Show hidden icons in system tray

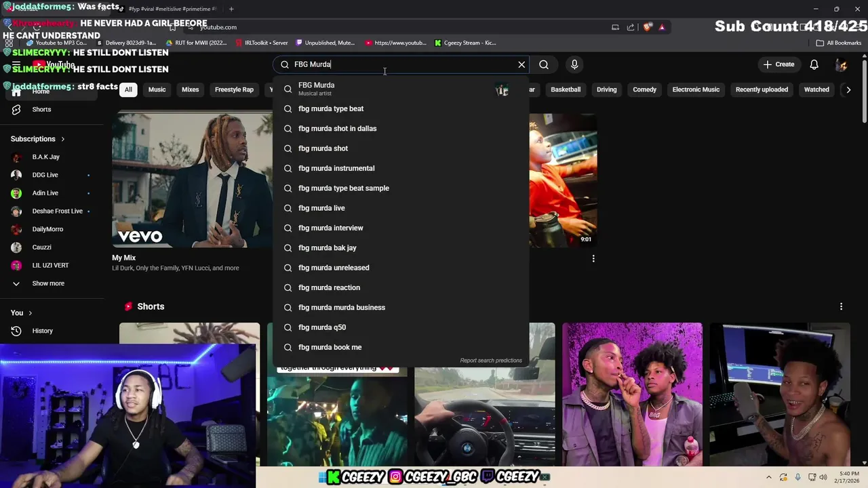click(768, 477)
